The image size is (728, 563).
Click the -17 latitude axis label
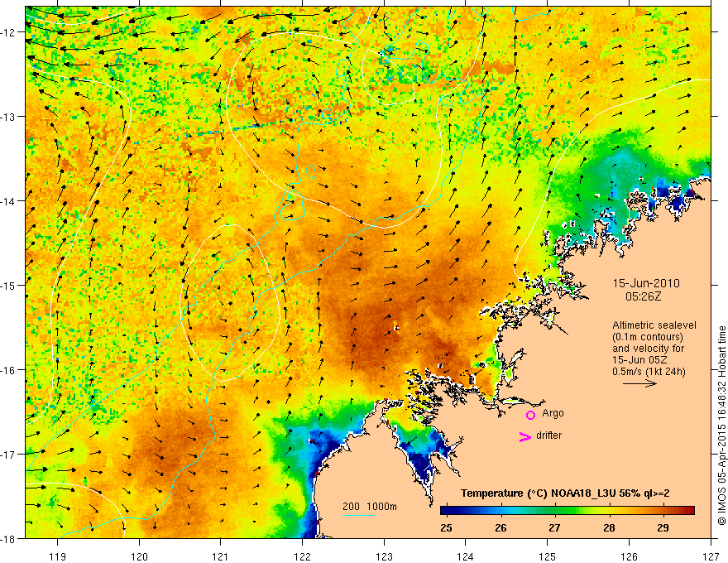[x=8, y=455]
